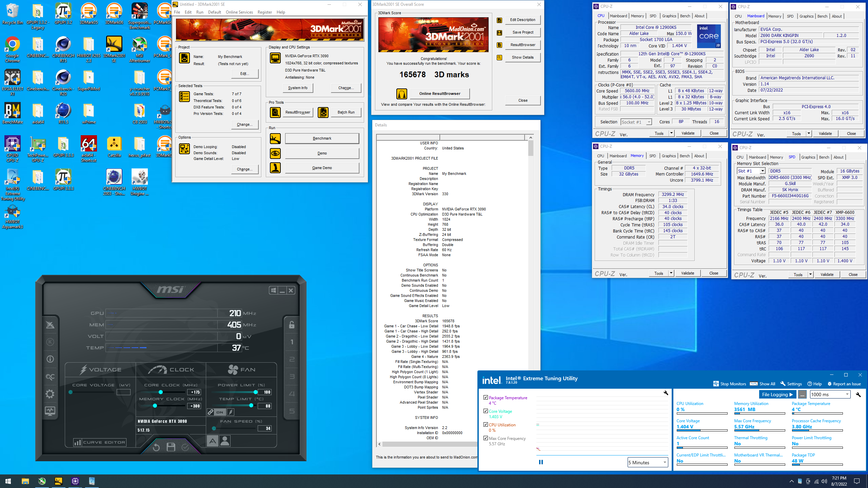Click Save Project icon in score window
The height and width of the screenshot is (488, 868).
[499, 33]
